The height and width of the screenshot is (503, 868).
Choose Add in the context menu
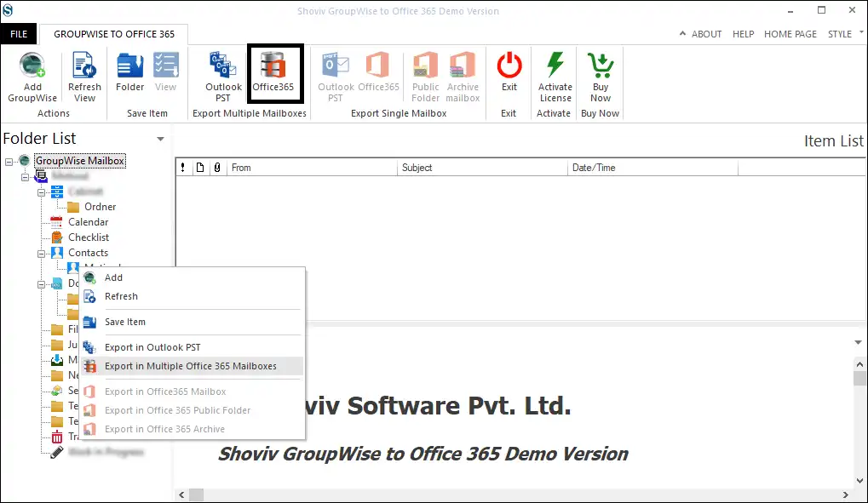pyautogui.click(x=193, y=277)
